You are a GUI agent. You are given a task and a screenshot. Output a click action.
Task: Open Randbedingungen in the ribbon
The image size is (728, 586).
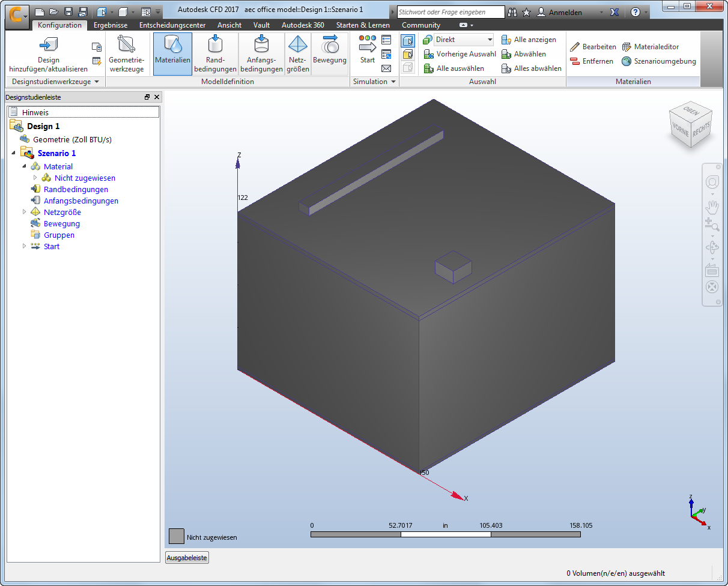point(215,54)
